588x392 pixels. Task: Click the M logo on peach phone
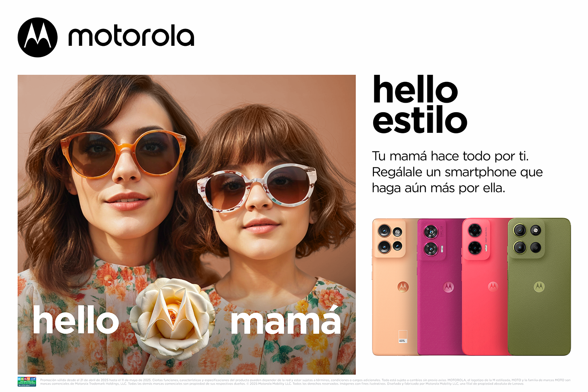click(x=403, y=287)
